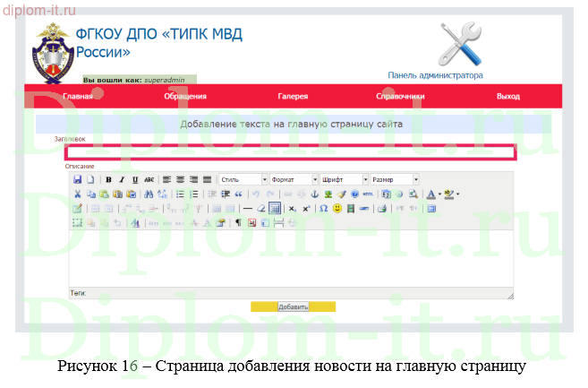
Task: Toggle italic text formatting
Action: (x=122, y=179)
